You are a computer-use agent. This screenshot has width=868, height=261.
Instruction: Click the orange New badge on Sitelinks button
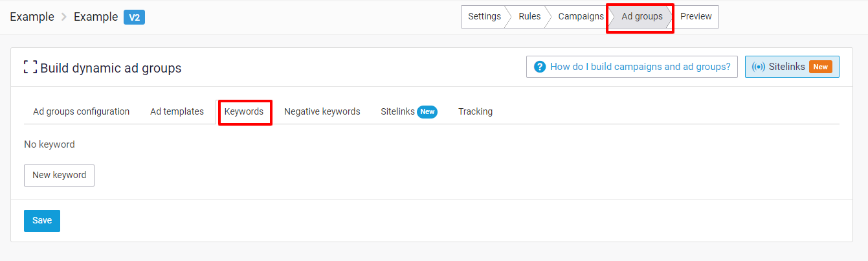(x=820, y=67)
